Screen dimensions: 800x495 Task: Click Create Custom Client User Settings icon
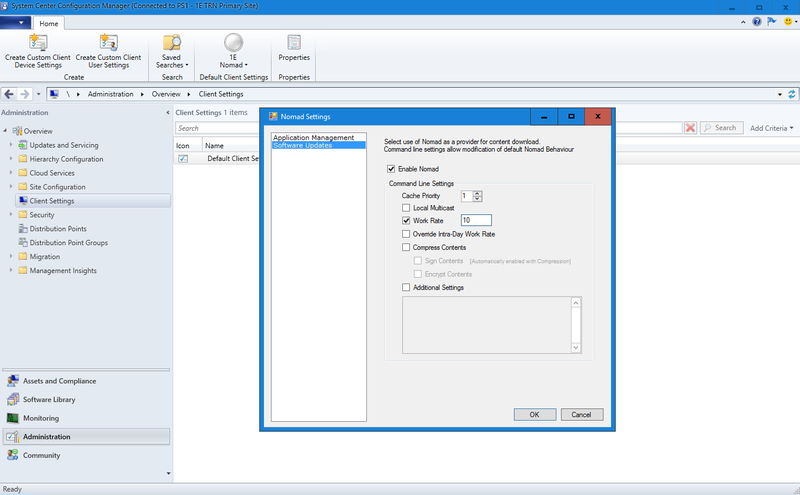[x=108, y=43]
